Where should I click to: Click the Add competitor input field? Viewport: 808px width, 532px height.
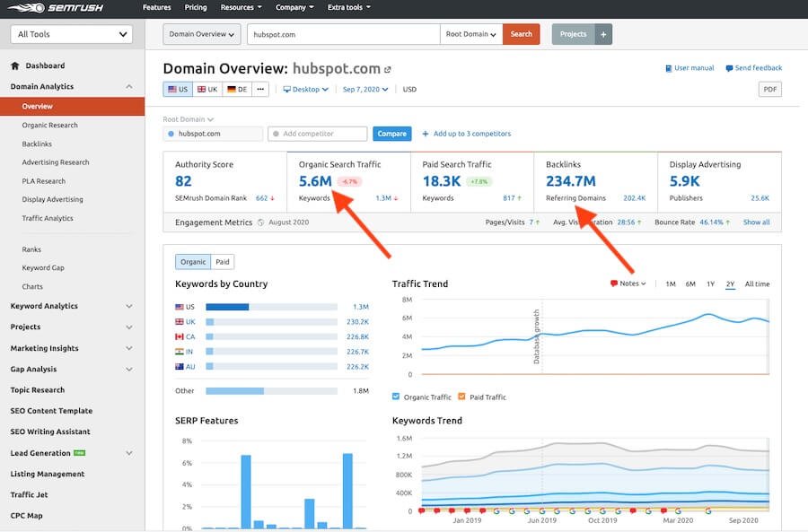(318, 134)
